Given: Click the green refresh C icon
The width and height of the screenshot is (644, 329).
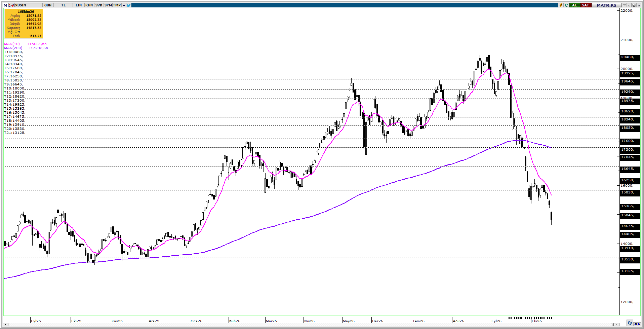Looking at the screenshot, I should coord(566,5).
